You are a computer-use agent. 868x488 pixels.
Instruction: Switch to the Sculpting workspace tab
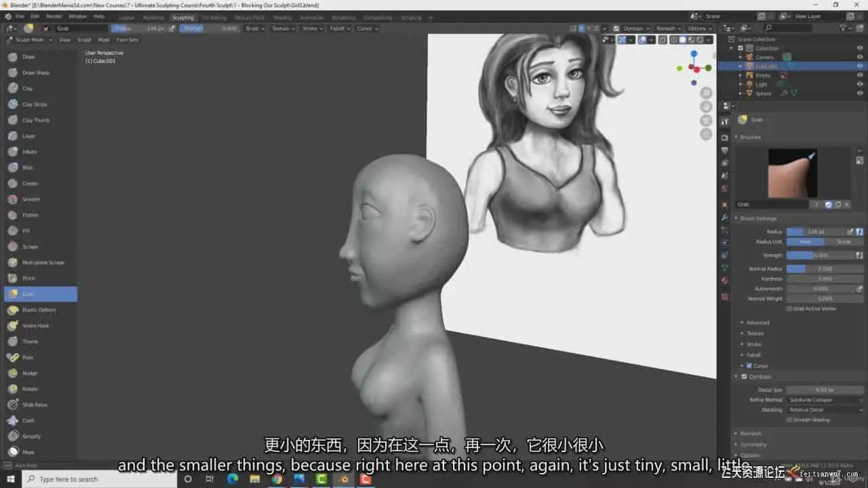(x=182, y=18)
